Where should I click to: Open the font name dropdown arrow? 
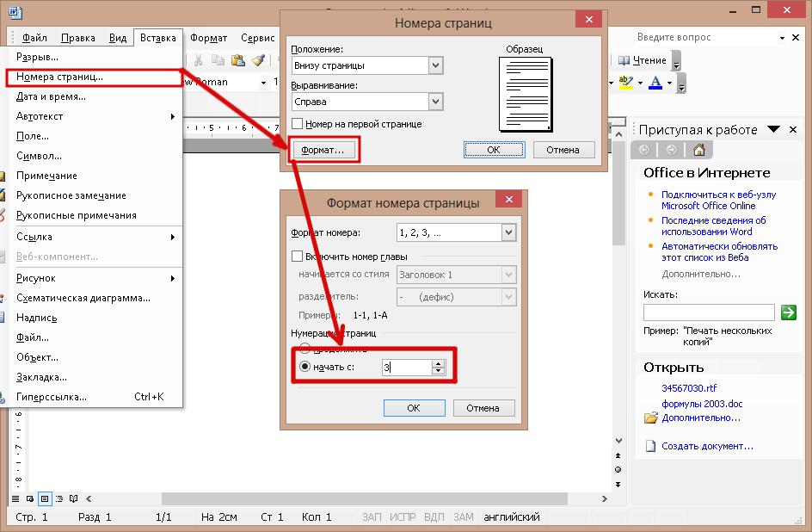[263, 83]
